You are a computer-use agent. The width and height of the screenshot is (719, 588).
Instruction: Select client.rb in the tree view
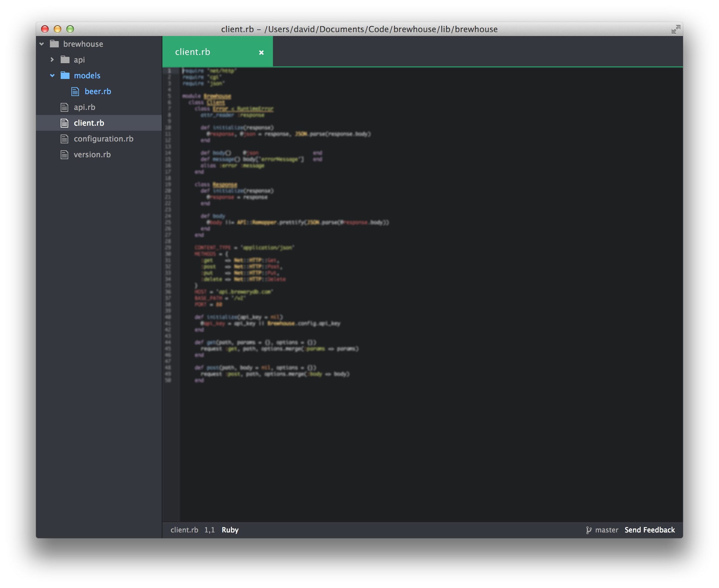click(x=89, y=123)
